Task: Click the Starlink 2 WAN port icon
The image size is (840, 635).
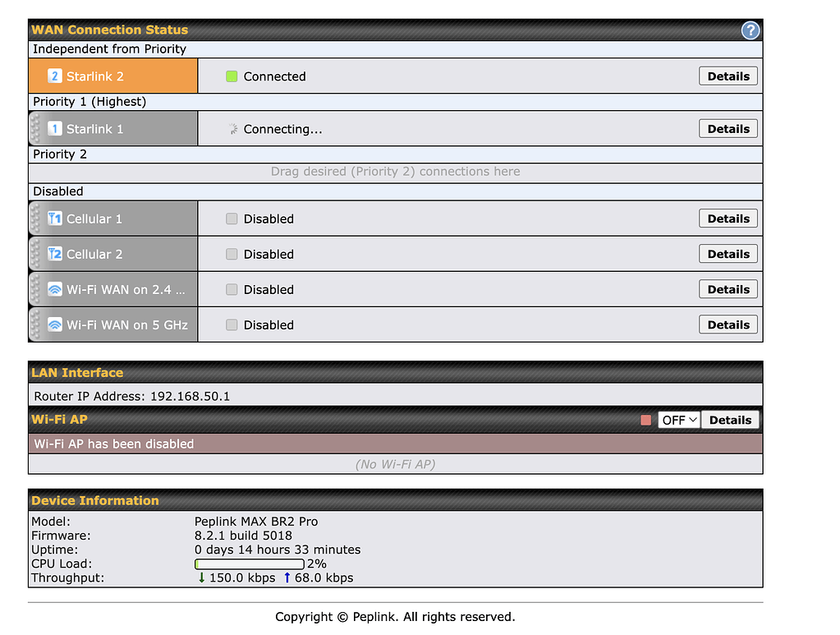Action: [55, 76]
